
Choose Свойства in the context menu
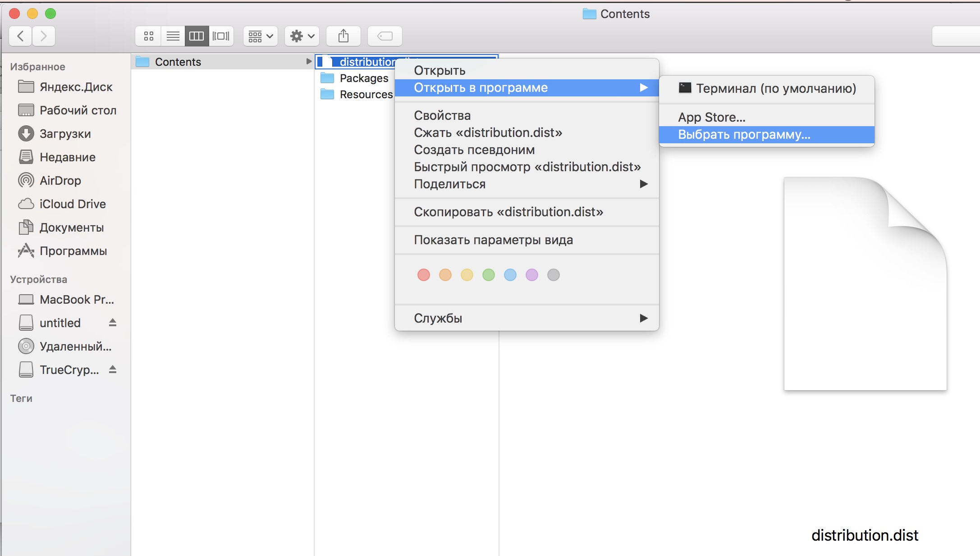(x=527, y=115)
